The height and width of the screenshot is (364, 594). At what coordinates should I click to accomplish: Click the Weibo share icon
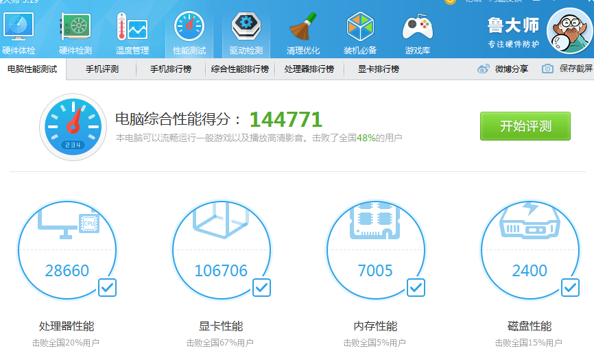click(484, 69)
